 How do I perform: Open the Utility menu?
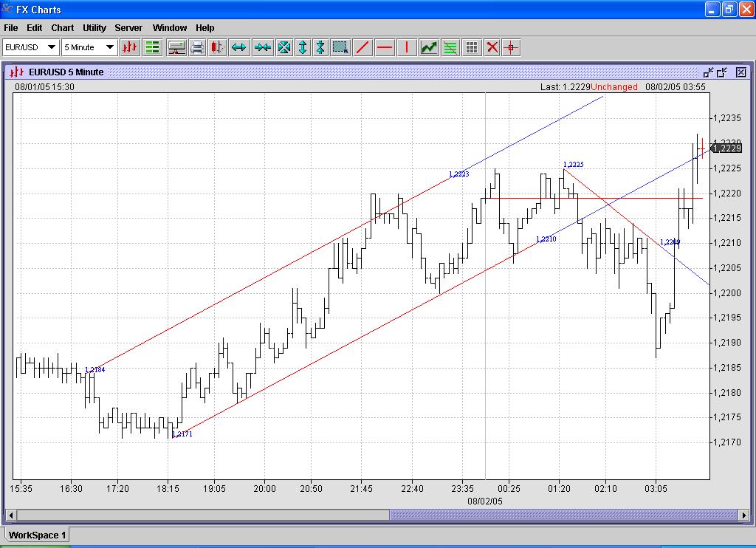(x=94, y=28)
